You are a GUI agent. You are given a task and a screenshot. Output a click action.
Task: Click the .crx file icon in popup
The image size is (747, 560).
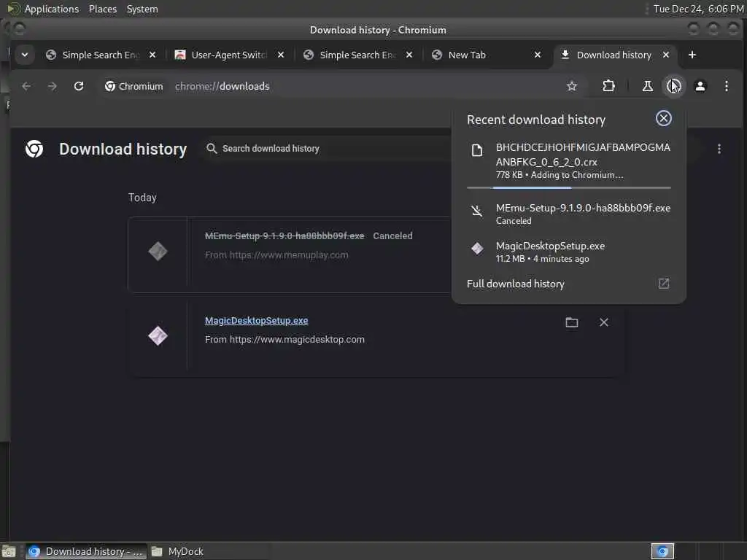(x=477, y=150)
